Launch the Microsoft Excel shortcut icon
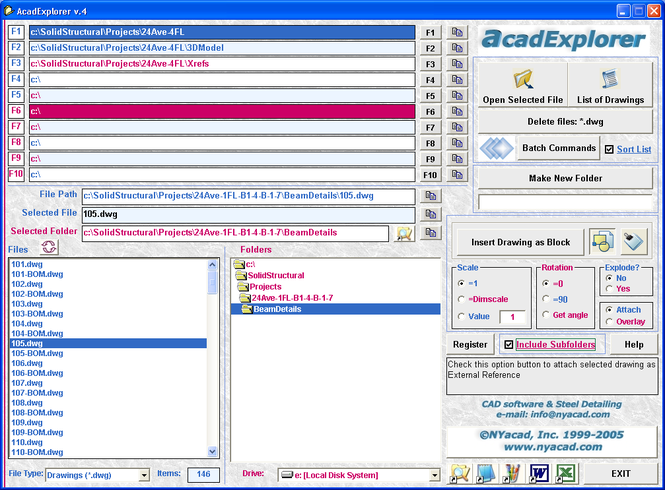Viewport: 665px width, 490px height. [565, 473]
